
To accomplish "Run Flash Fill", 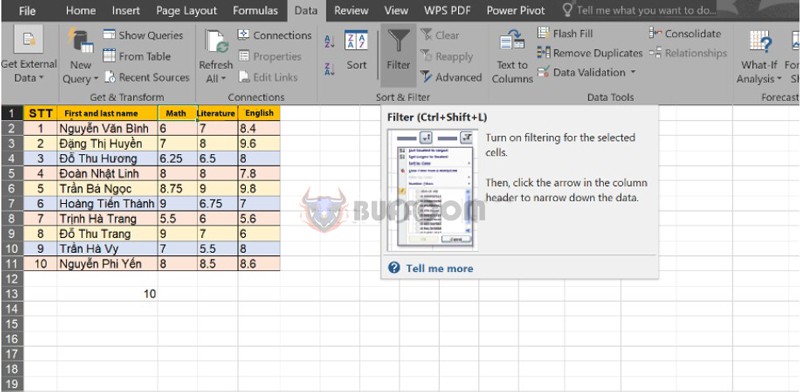I will [x=565, y=34].
